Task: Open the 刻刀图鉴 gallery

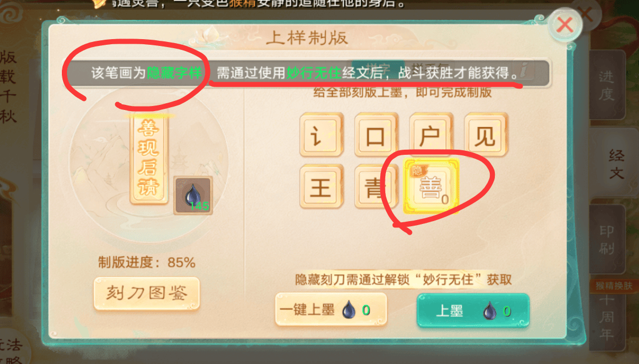Action: [147, 293]
